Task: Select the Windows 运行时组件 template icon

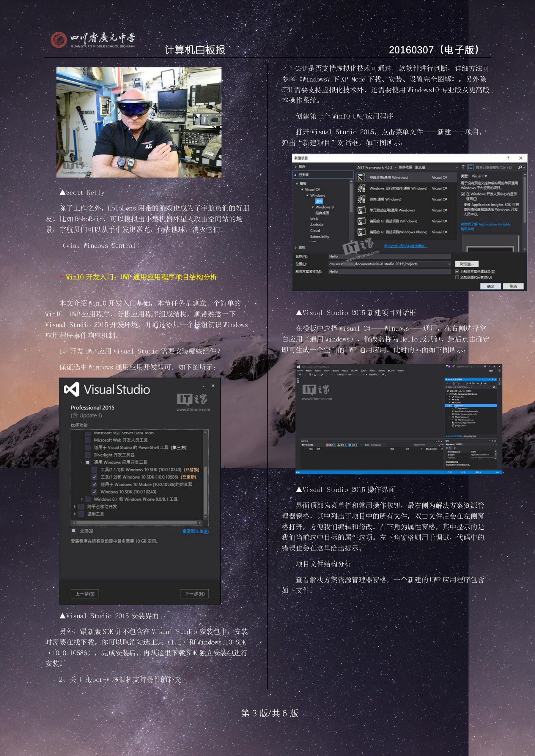Action: click(361, 188)
